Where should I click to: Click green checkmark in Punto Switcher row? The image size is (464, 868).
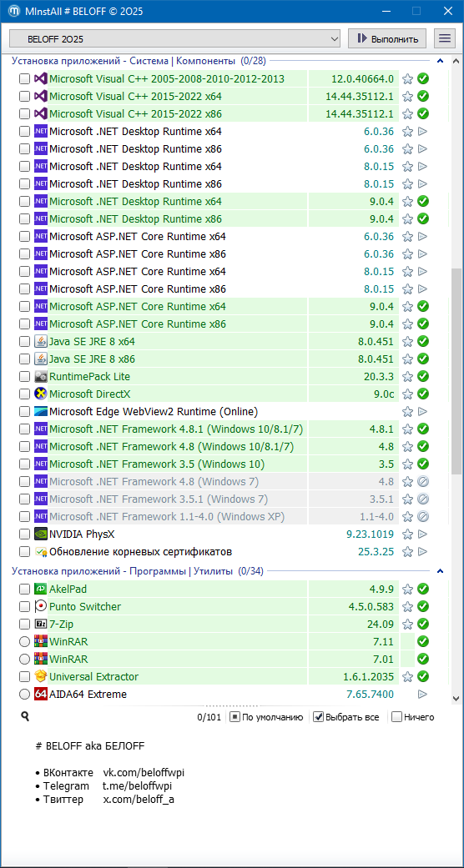pos(423,607)
